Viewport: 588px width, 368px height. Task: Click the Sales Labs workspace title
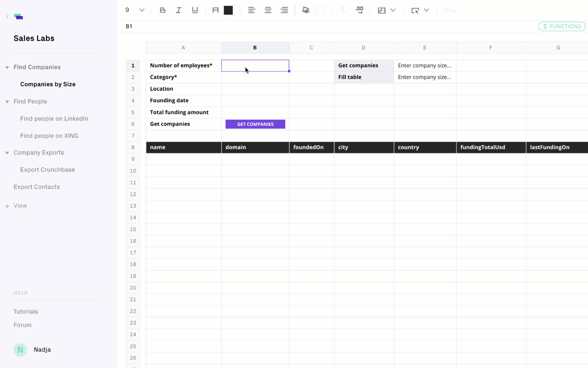point(34,38)
